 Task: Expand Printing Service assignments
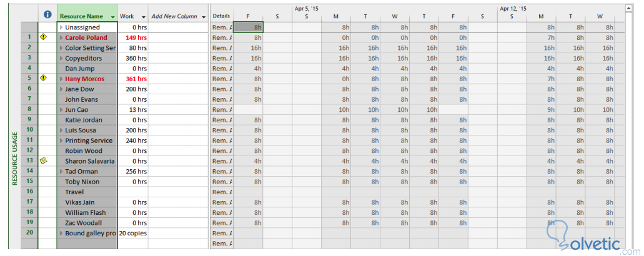tap(61, 140)
